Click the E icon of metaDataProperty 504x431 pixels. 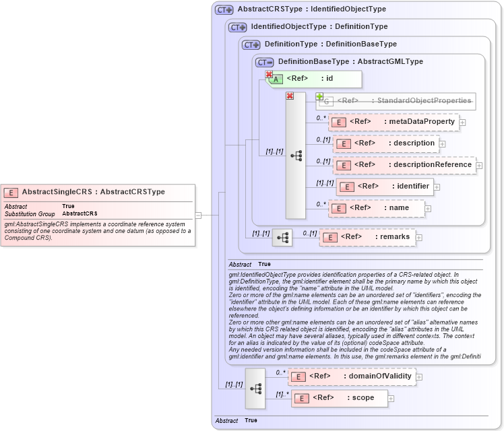[338, 123]
